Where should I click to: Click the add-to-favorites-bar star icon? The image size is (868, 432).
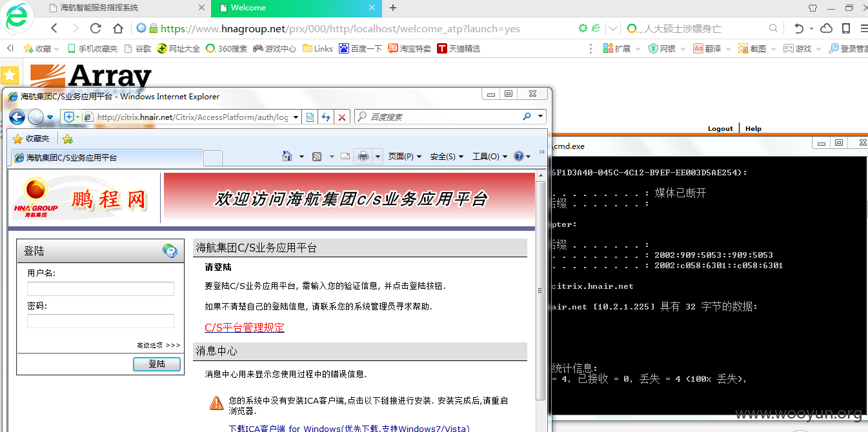(68, 139)
